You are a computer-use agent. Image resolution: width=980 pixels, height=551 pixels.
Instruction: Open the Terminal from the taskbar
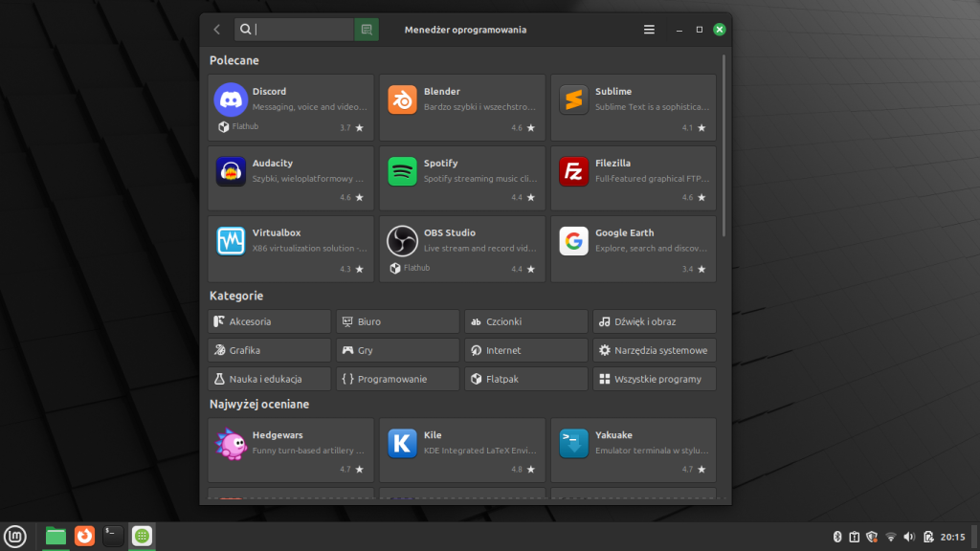click(113, 536)
